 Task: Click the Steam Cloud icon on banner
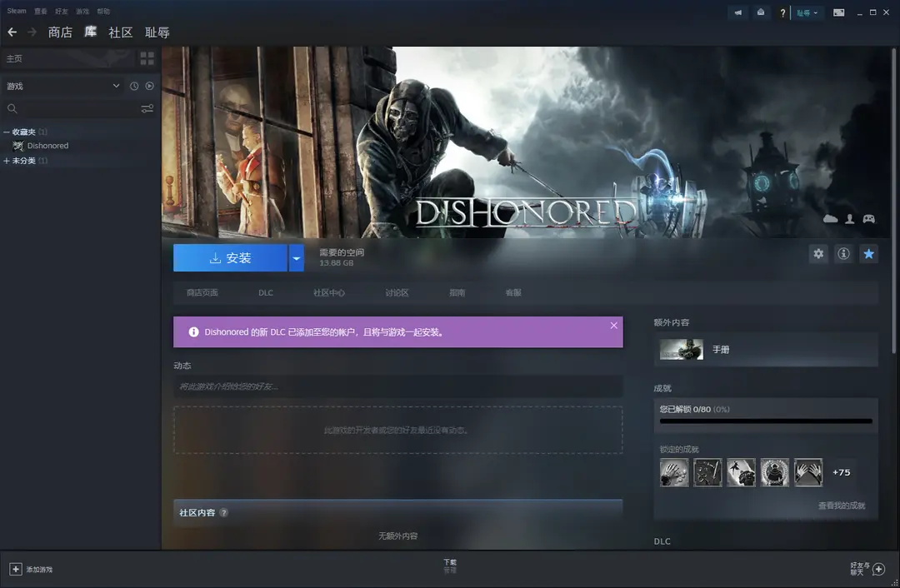(831, 218)
